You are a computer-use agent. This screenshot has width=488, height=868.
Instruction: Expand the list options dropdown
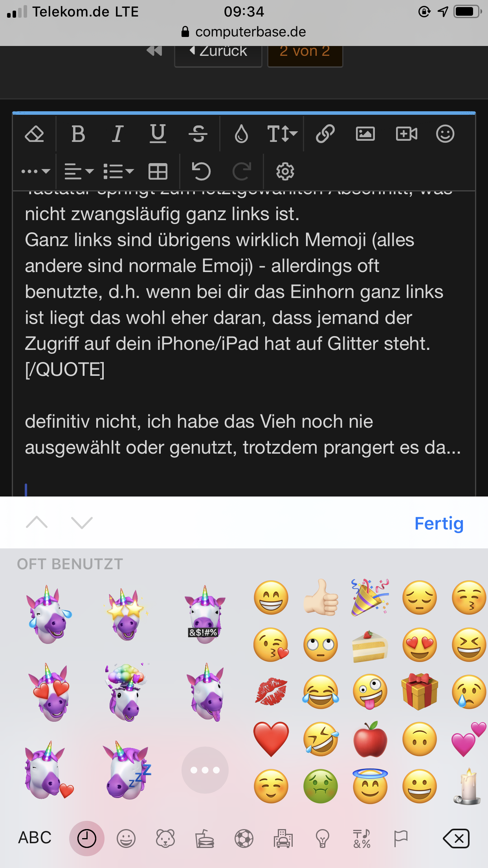click(119, 172)
